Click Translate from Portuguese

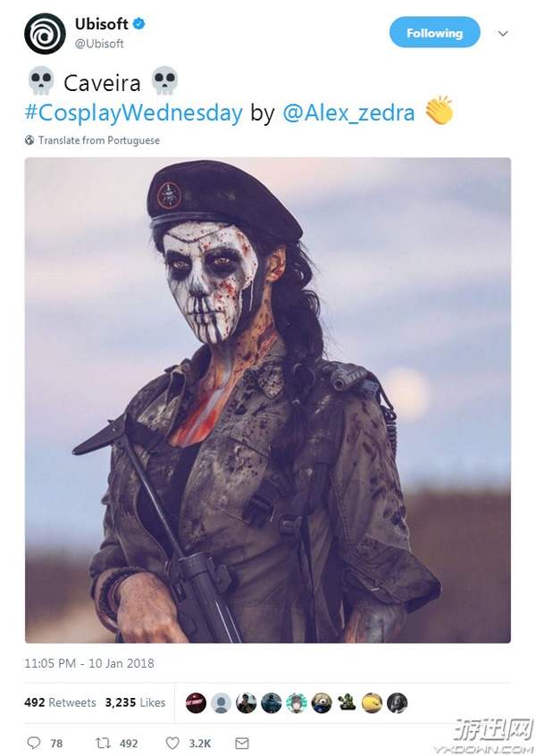(x=99, y=140)
